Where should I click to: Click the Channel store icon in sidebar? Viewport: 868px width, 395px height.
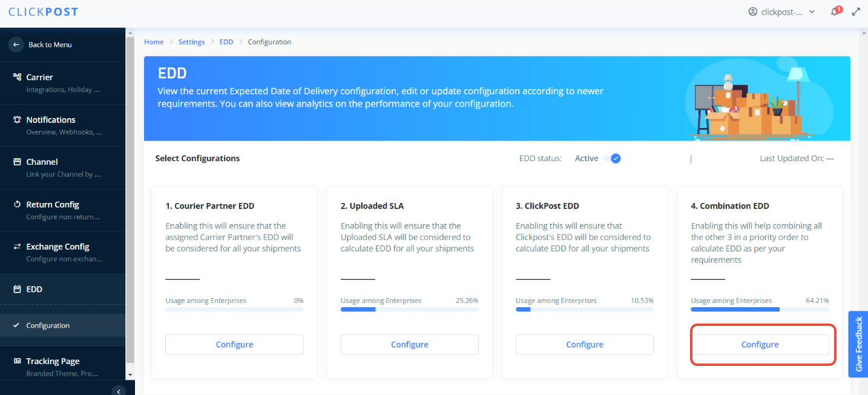18,162
